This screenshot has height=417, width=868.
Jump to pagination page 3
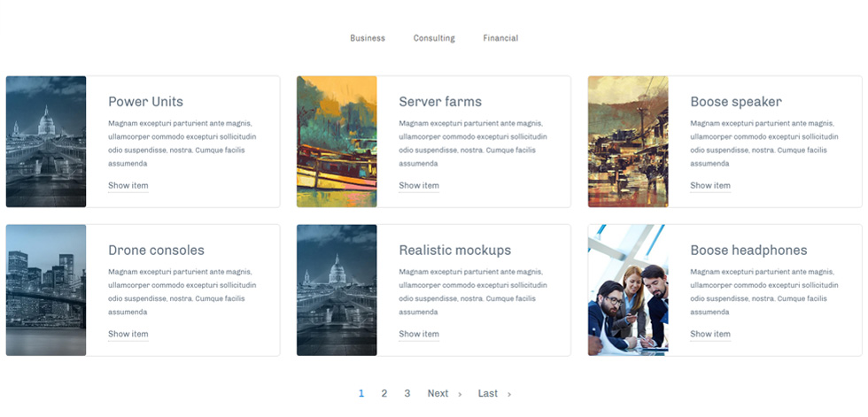tap(407, 393)
